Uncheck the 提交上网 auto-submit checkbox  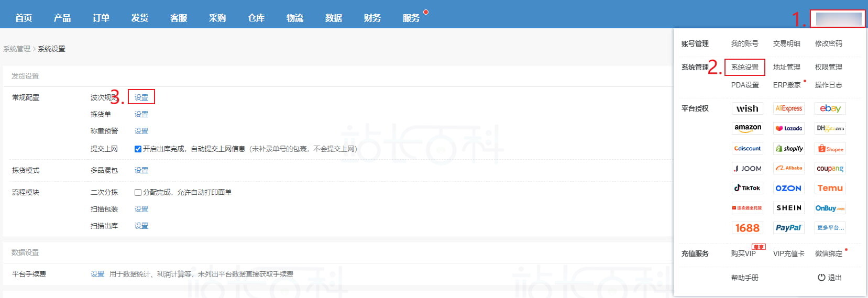138,149
